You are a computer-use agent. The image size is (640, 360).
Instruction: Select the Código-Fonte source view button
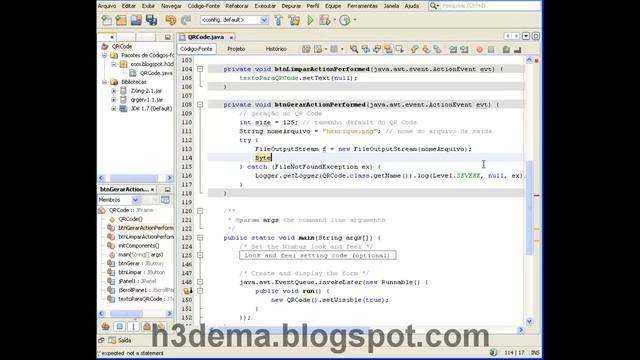196,49
